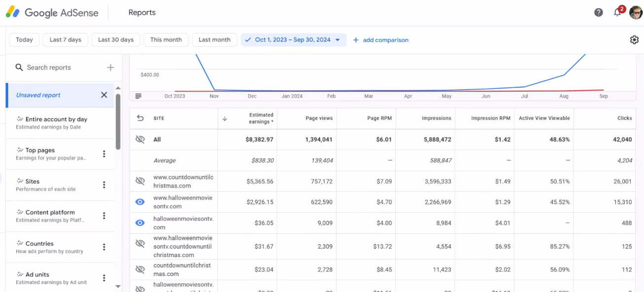Sort by Active View Viewable header
Image resolution: width=644 pixels, height=292 pixels.
tap(544, 119)
